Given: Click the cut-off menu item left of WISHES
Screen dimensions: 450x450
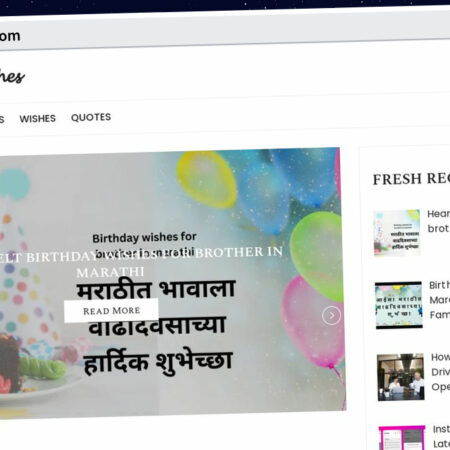Looking at the screenshot, I should tap(2, 119).
